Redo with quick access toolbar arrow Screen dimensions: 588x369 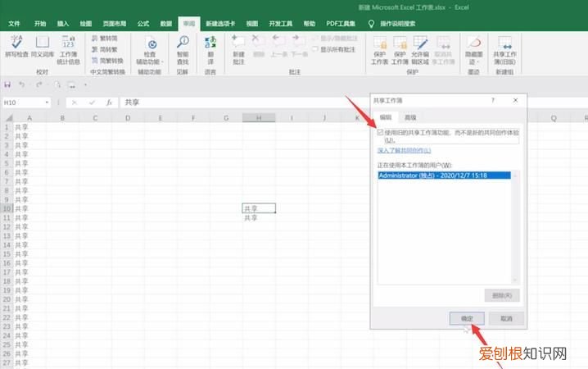coord(39,84)
